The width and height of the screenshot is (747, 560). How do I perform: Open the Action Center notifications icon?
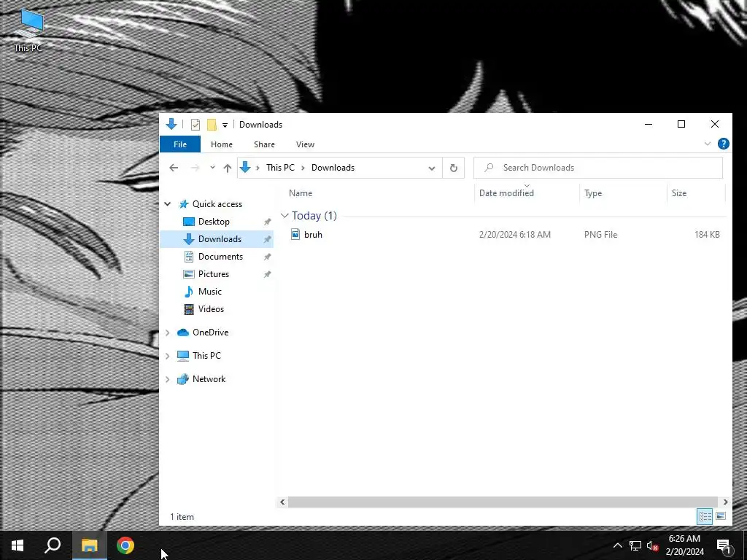tap(724, 545)
